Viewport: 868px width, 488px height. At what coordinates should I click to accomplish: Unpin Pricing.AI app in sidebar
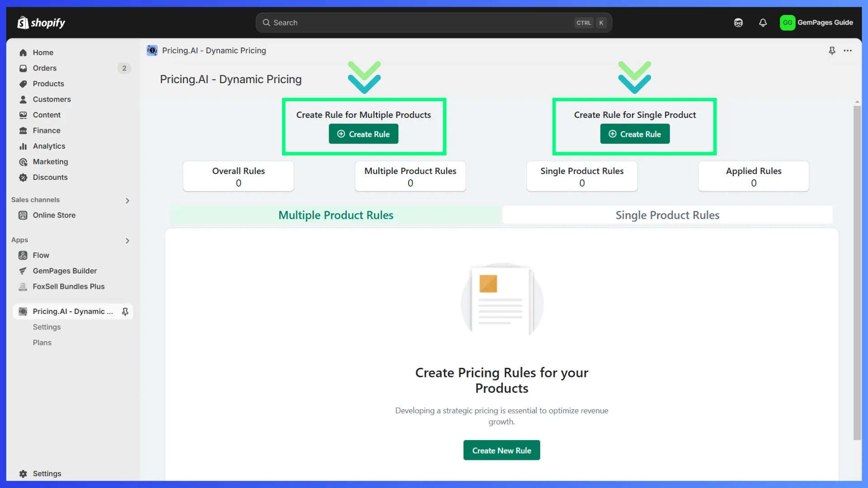coord(125,311)
